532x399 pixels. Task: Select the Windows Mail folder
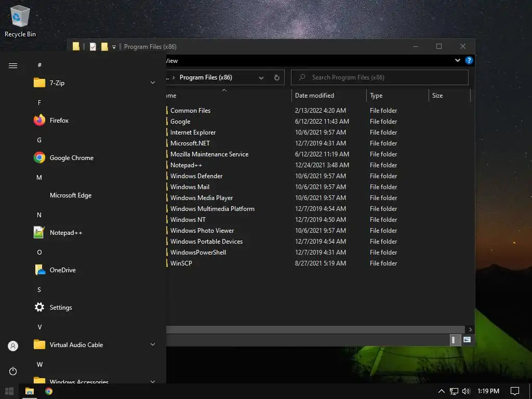click(190, 187)
